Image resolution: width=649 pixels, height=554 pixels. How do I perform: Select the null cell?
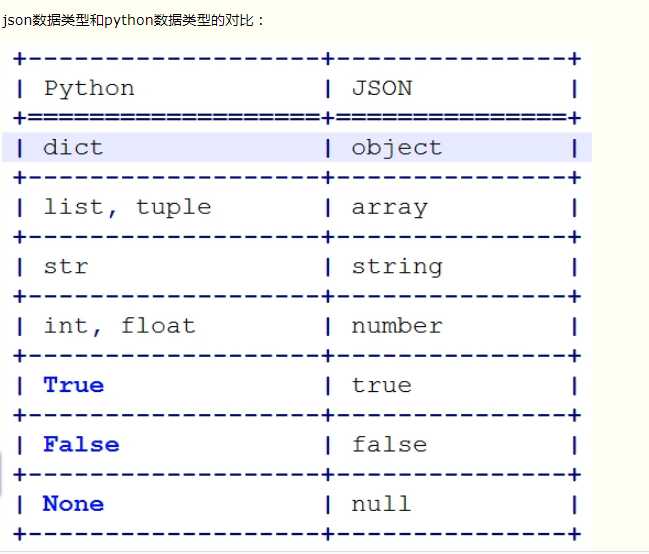coord(381,504)
